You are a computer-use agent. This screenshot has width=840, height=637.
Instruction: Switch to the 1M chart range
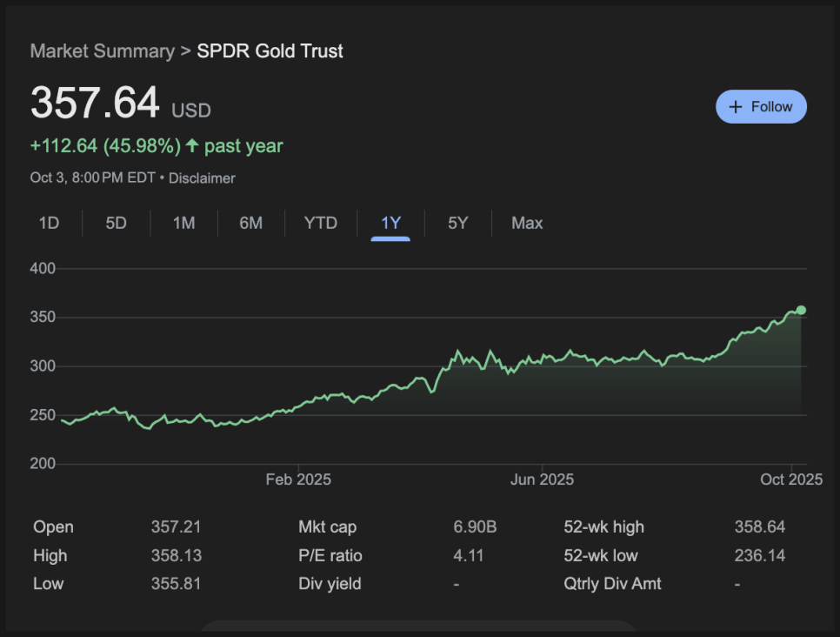coord(183,224)
